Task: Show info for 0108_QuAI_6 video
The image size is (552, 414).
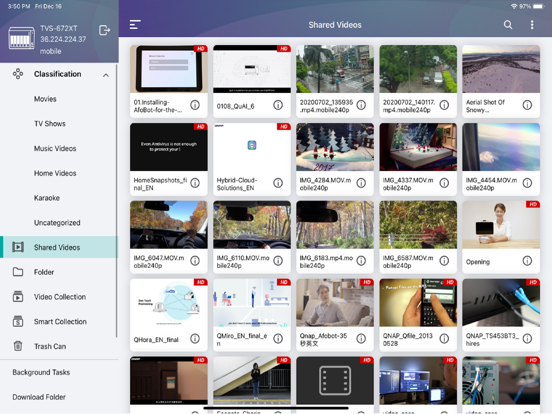Action: click(278, 105)
